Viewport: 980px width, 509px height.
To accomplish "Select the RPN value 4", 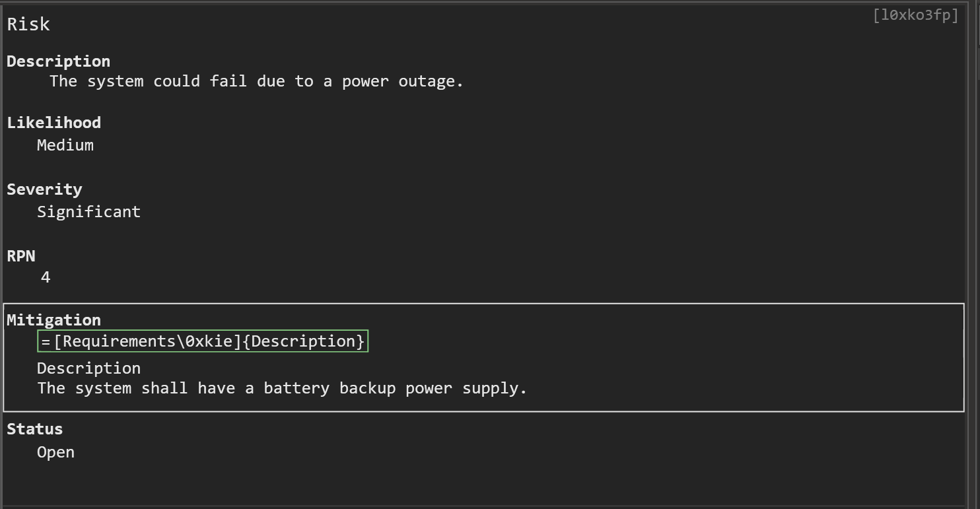I will point(46,277).
